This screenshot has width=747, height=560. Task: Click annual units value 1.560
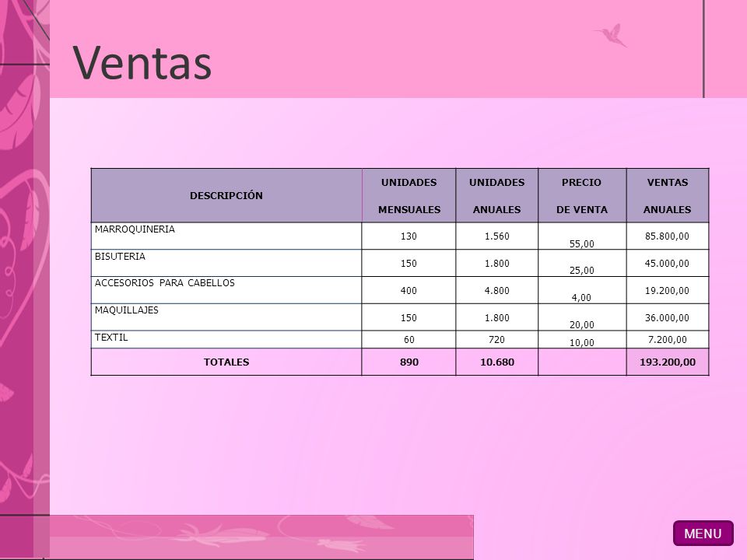(497, 236)
